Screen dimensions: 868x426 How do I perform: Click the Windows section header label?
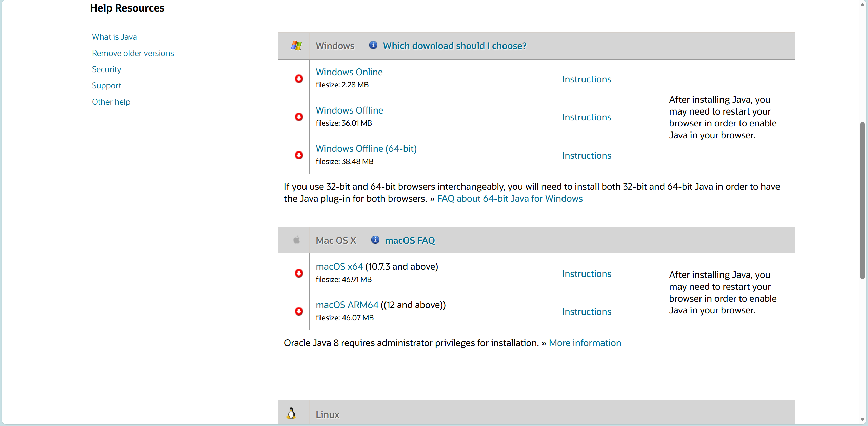pyautogui.click(x=335, y=46)
